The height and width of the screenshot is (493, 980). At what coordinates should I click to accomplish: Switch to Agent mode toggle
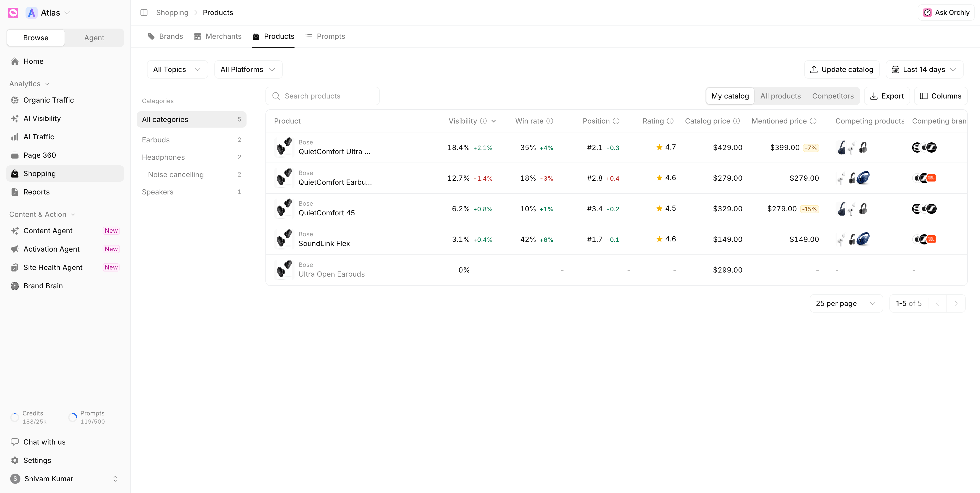[94, 38]
